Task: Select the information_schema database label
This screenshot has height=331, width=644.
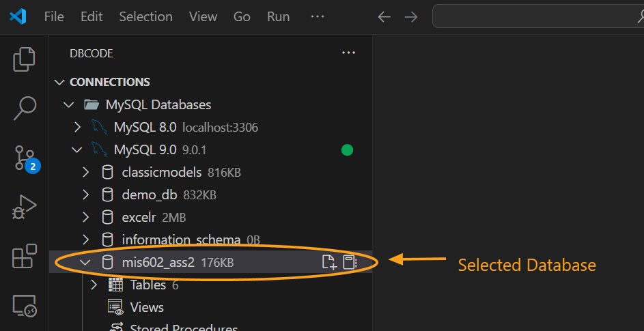Action: pos(181,240)
